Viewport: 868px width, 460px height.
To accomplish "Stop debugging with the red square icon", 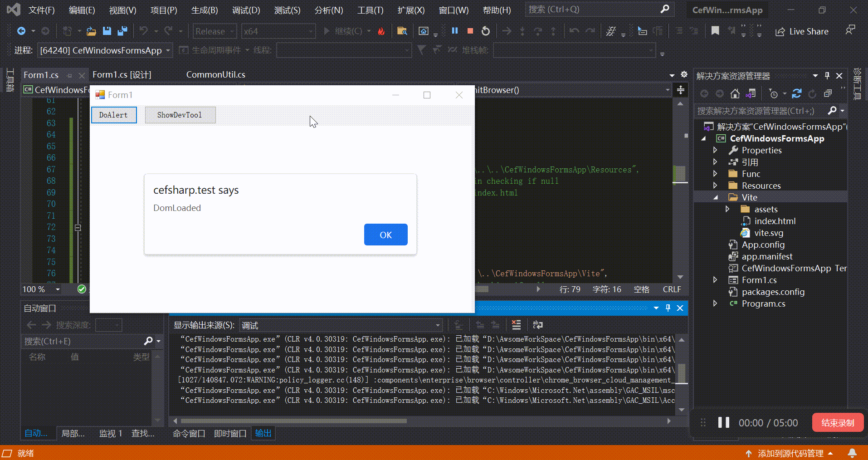I will coord(470,31).
